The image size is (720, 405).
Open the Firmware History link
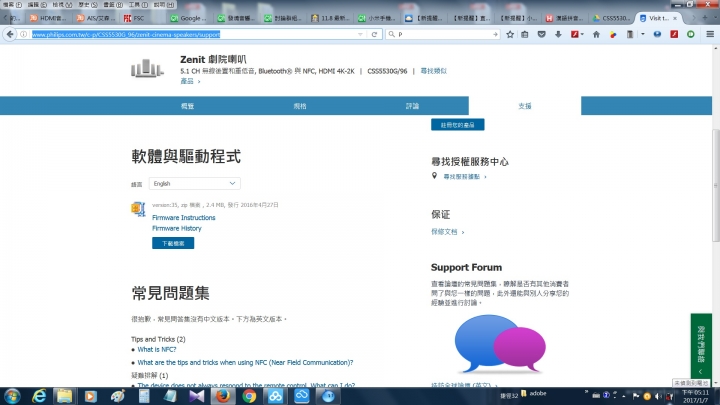tap(177, 228)
